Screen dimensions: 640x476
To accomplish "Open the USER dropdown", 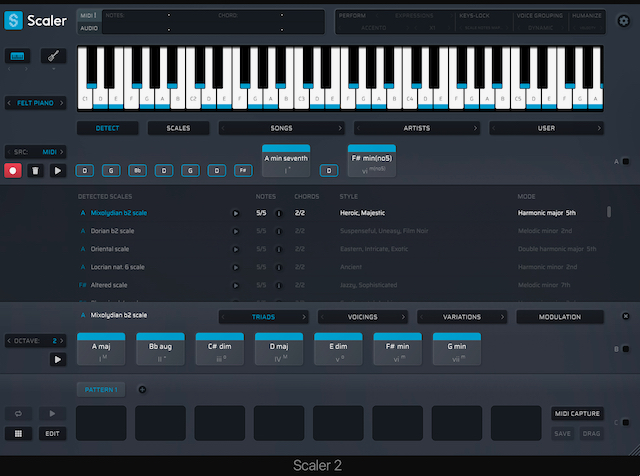I will coord(546,128).
